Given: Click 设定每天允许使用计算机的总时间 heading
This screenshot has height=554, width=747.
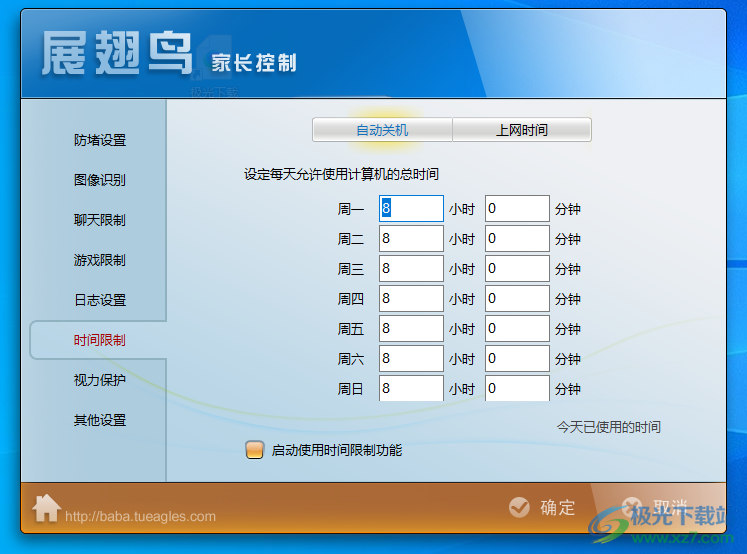Looking at the screenshot, I should (x=341, y=174).
